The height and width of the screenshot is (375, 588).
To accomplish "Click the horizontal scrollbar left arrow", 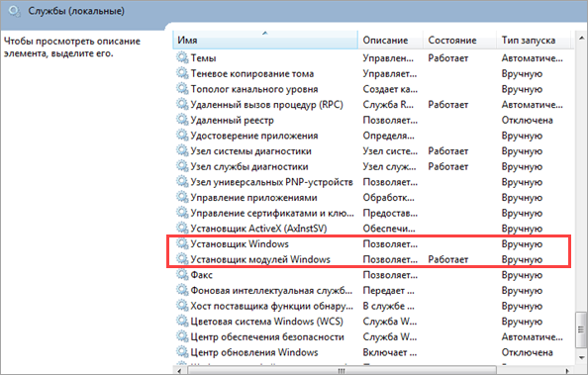I will (x=179, y=371).
